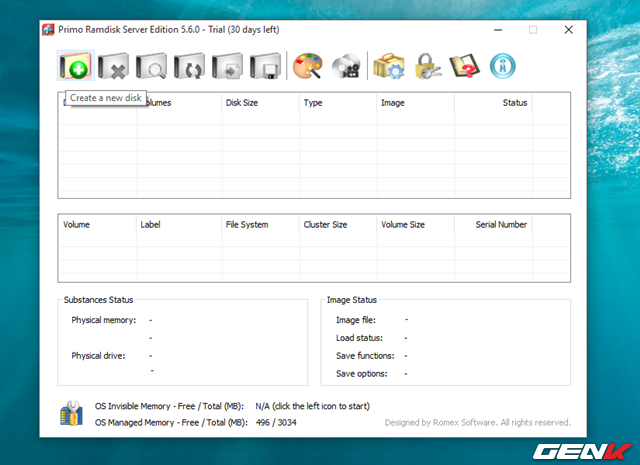Click the 'Load status:' label
This screenshot has height=465, width=640.
coord(359,338)
